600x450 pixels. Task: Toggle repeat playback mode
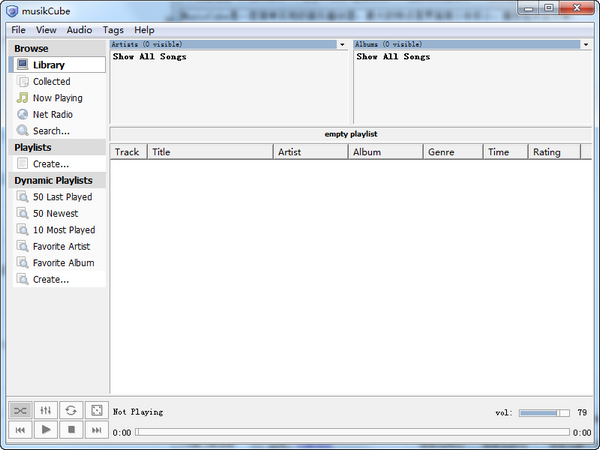(71, 411)
